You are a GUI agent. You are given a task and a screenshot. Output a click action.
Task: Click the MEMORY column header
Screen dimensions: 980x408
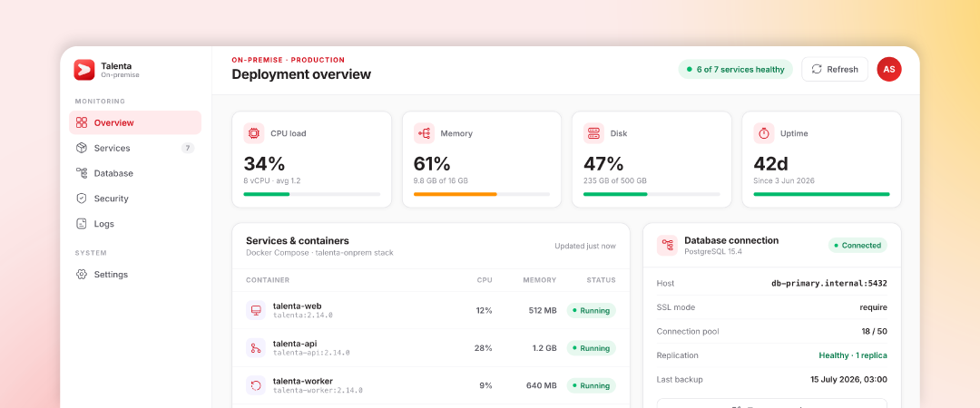click(539, 280)
